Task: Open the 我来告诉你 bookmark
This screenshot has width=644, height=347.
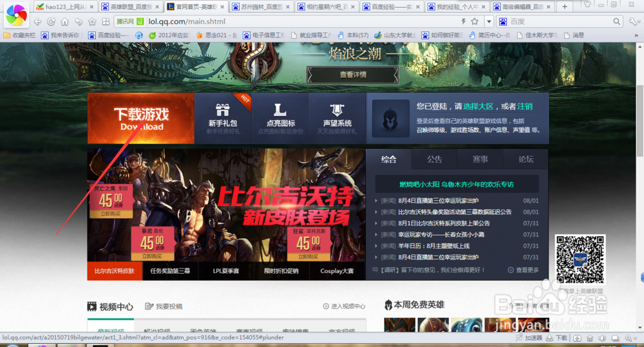Action: 61,35
